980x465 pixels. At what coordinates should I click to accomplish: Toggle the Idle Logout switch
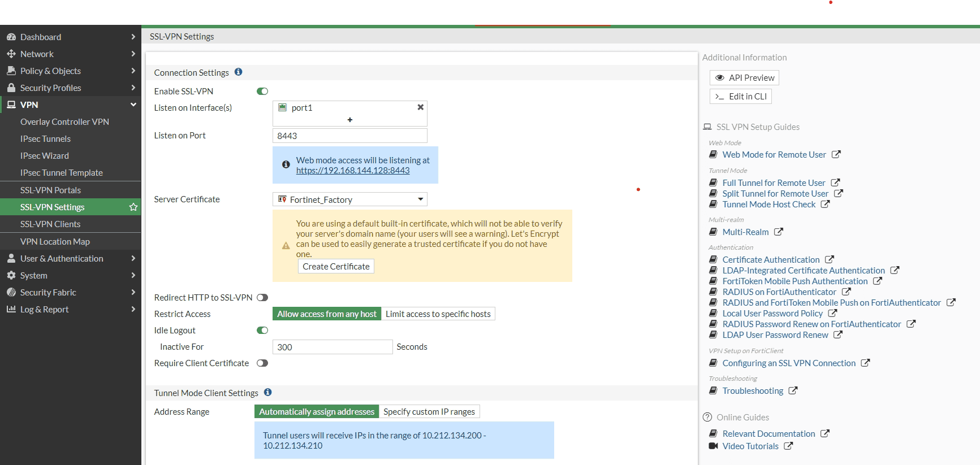pos(262,330)
